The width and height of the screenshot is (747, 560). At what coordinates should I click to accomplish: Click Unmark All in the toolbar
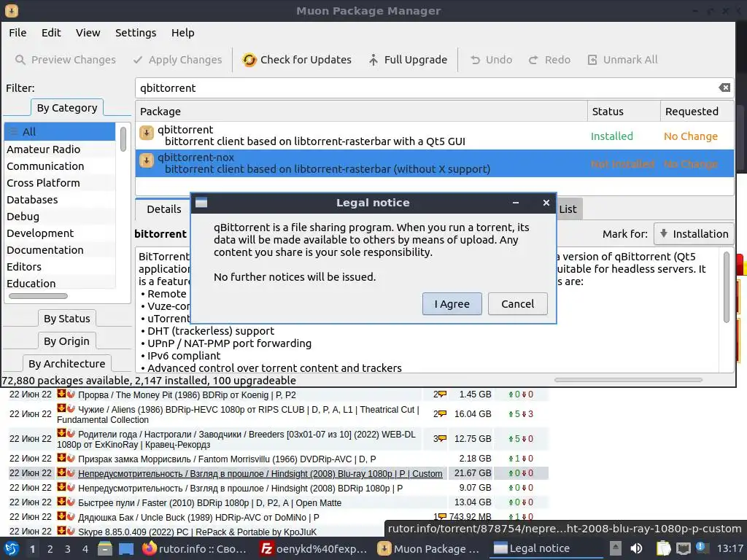click(622, 60)
